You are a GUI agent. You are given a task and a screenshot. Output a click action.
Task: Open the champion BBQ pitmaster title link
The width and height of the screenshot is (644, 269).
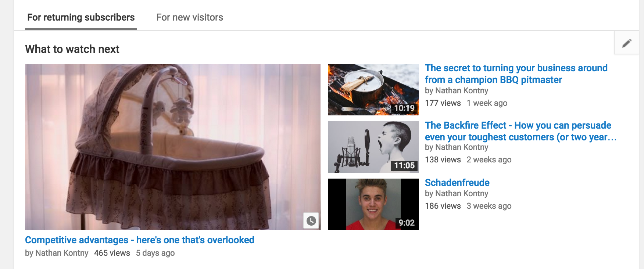point(516,74)
